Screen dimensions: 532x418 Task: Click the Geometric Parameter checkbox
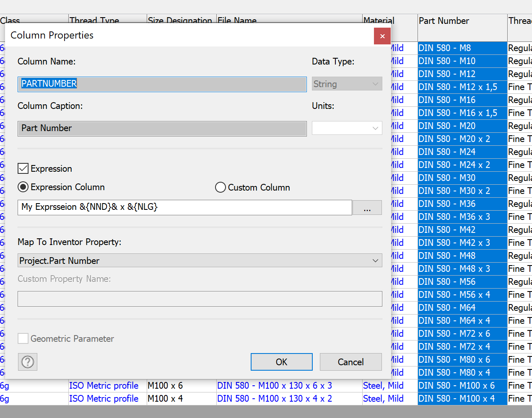23,338
